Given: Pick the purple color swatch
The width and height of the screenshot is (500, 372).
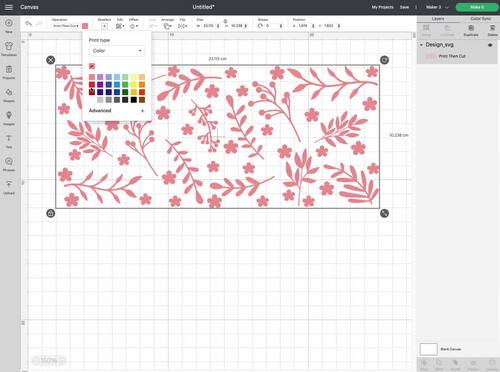Looking at the screenshot, I should pyautogui.click(x=100, y=84).
